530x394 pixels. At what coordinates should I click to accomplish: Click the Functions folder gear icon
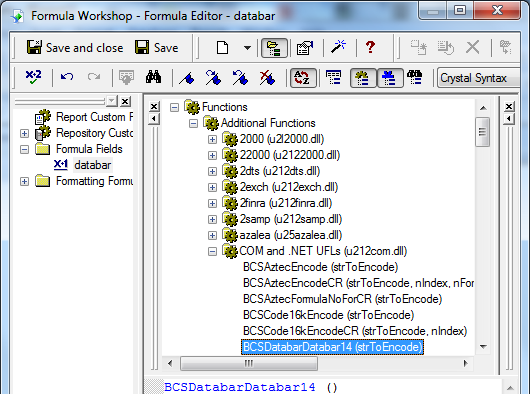click(x=192, y=107)
